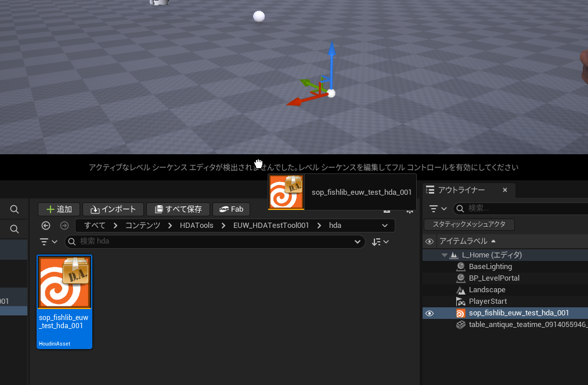Open content browser filter menu
588x385 pixels.
pyautogui.click(x=48, y=242)
